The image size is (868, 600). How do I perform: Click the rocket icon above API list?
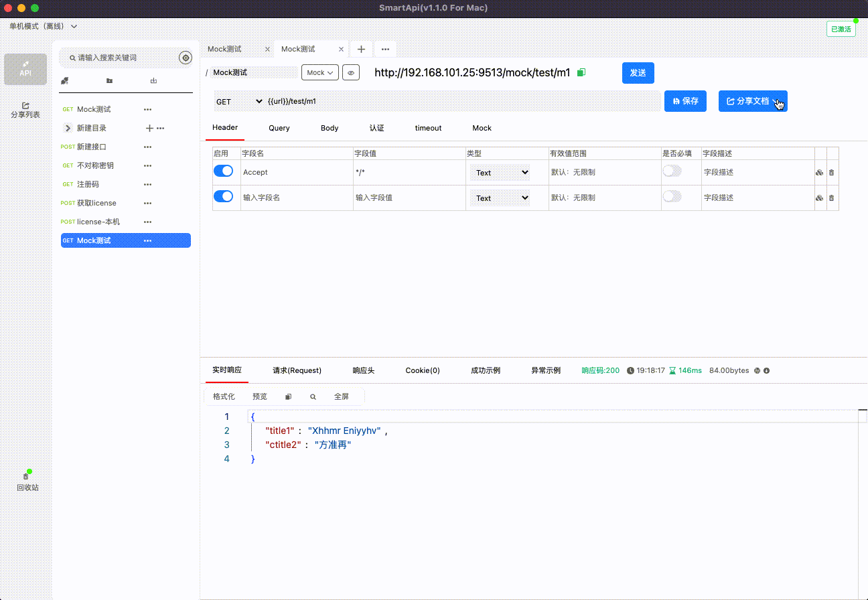pyautogui.click(x=65, y=81)
